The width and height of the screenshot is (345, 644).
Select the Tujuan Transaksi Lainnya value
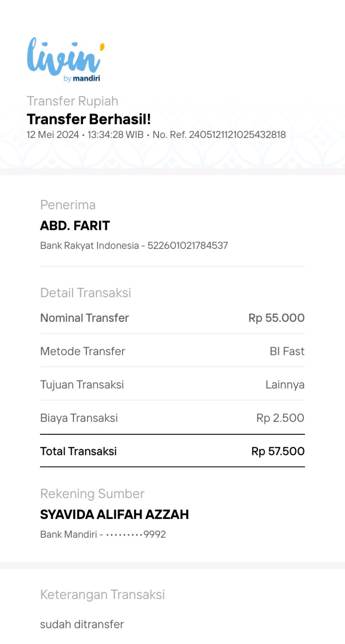tap(285, 384)
